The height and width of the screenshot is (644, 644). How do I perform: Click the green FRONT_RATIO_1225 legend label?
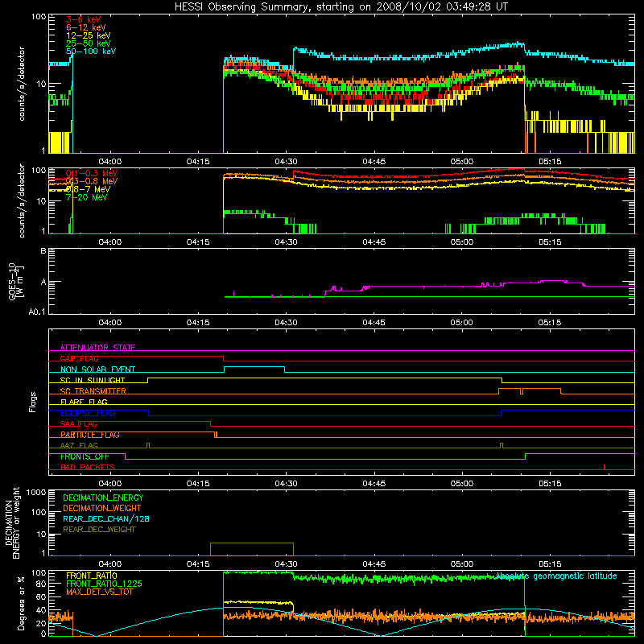[104, 584]
